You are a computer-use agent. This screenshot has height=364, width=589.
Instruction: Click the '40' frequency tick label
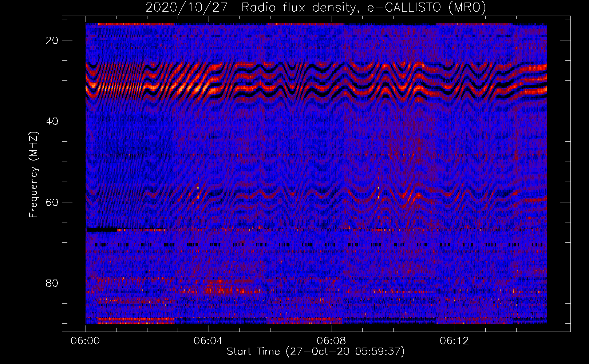point(52,121)
